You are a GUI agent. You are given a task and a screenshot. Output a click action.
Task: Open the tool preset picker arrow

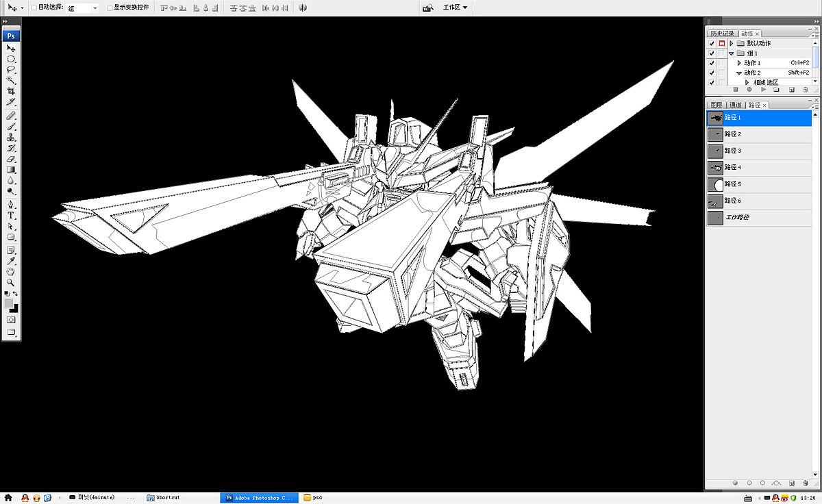pyautogui.click(x=23, y=8)
